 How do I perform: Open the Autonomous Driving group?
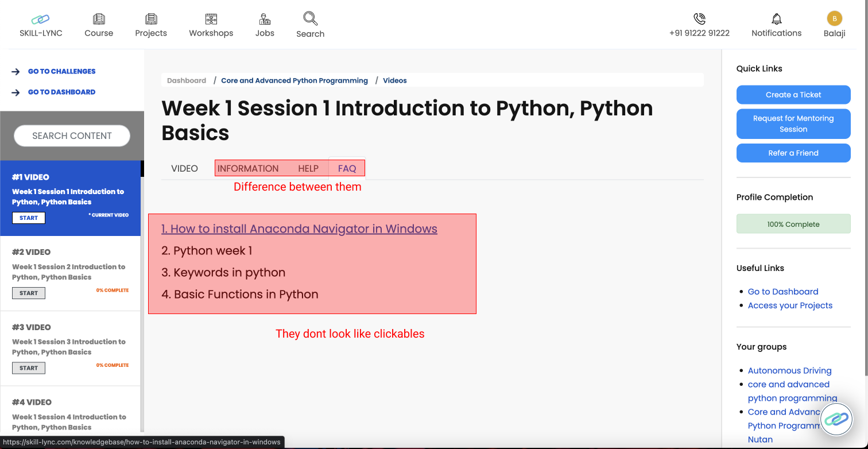pyautogui.click(x=790, y=371)
